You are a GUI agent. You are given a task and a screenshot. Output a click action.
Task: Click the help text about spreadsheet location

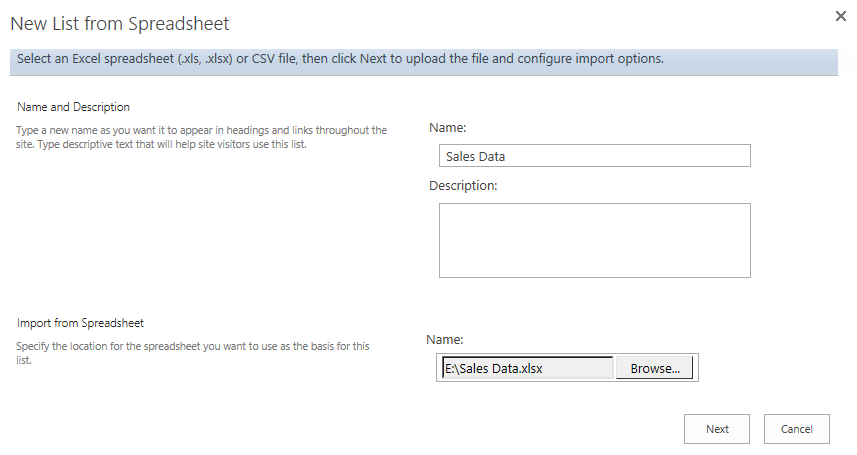(192, 353)
